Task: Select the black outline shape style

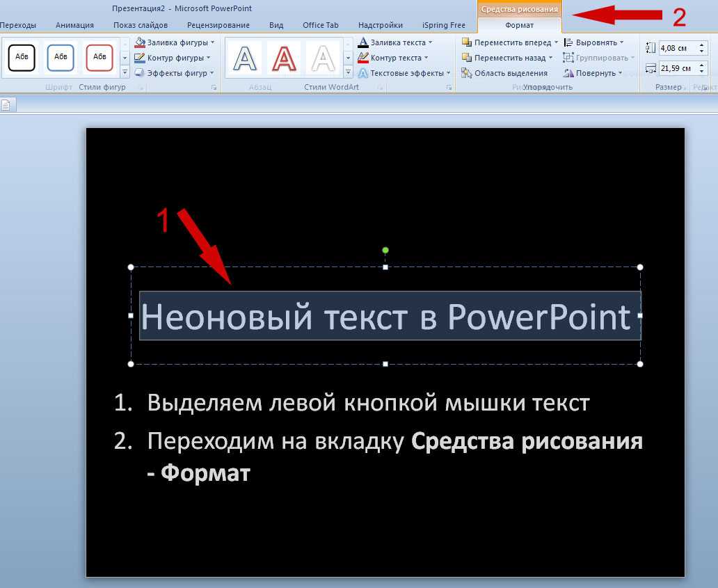Action: 22,57
